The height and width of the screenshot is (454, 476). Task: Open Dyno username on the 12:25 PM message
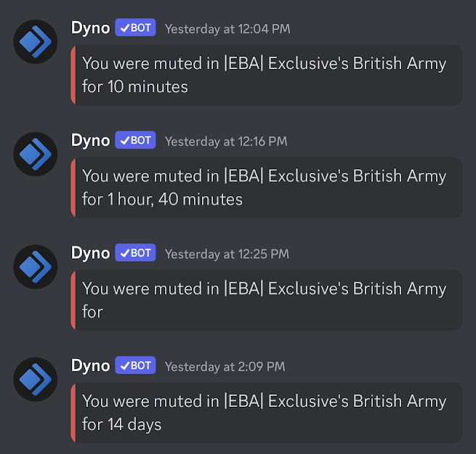pyautogui.click(x=90, y=254)
